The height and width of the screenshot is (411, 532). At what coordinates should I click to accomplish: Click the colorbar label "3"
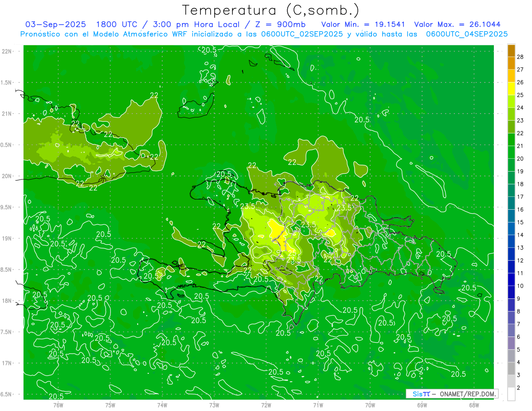pyautogui.click(x=519, y=376)
